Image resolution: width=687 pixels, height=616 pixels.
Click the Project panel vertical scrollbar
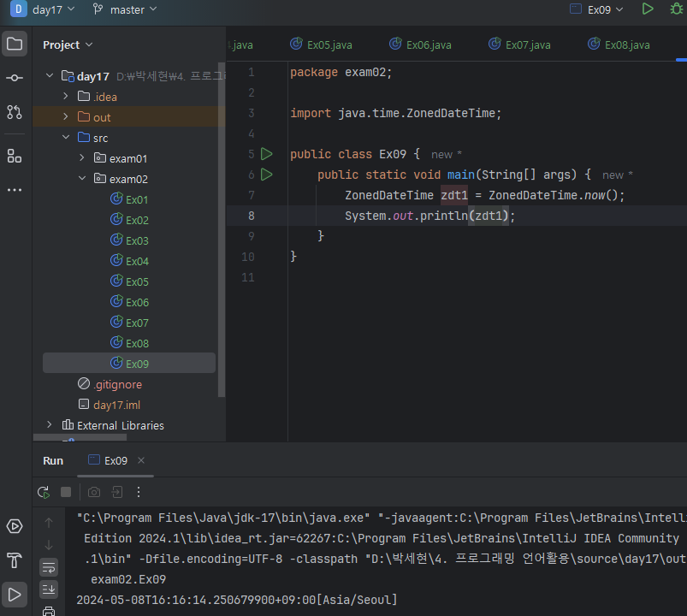[x=222, y=229]
